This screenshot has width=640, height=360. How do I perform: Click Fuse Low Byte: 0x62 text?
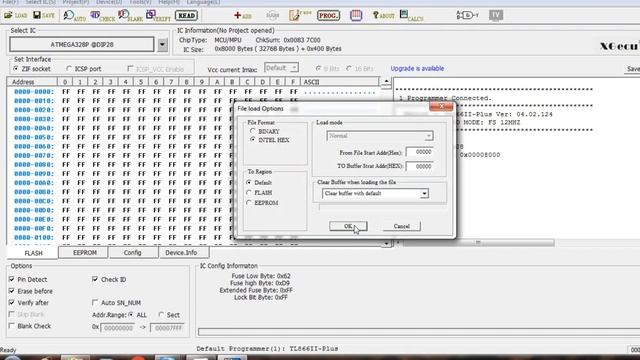click(261, 276)
